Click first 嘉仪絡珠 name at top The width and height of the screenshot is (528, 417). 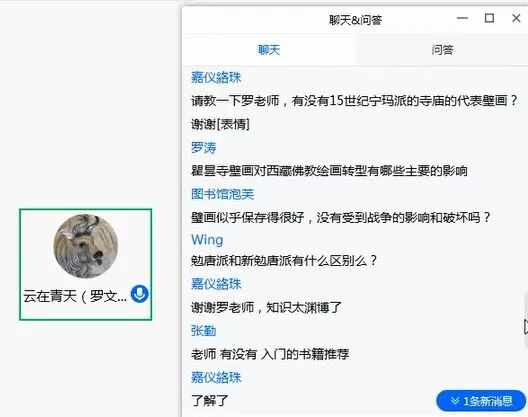pos(216,77)
